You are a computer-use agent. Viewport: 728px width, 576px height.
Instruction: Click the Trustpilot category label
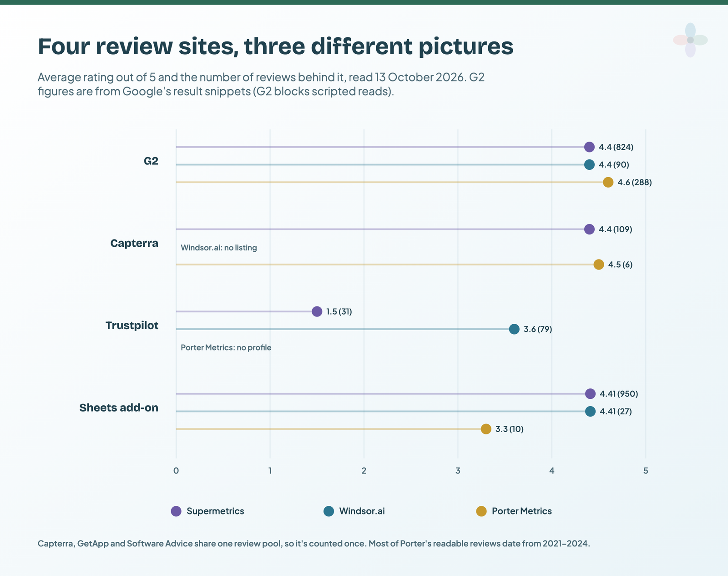tap(132, 326)
